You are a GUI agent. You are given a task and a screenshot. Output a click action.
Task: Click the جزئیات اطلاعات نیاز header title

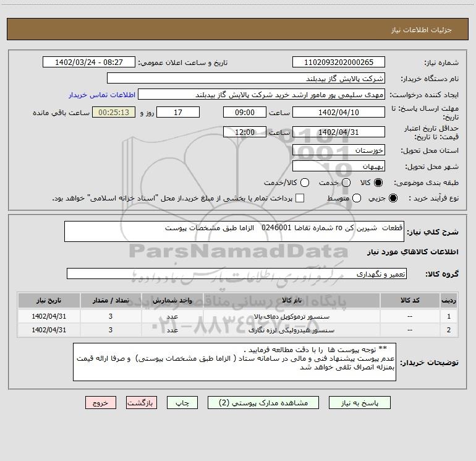click(x=422, y=30)
